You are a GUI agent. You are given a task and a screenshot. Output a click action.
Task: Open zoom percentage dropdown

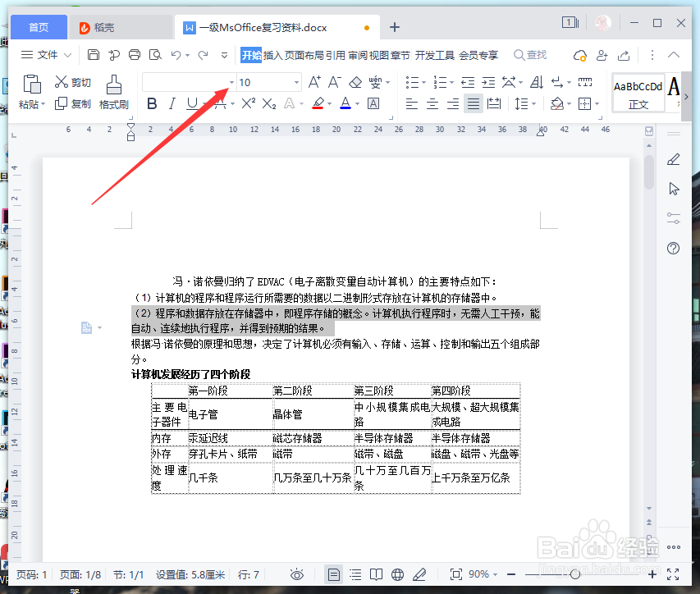point(495,575)
